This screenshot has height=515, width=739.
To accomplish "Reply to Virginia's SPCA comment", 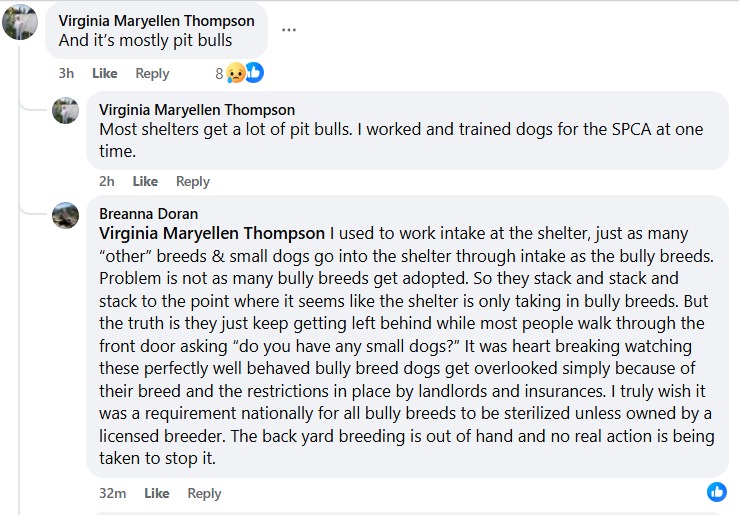I will coord(192,181).
